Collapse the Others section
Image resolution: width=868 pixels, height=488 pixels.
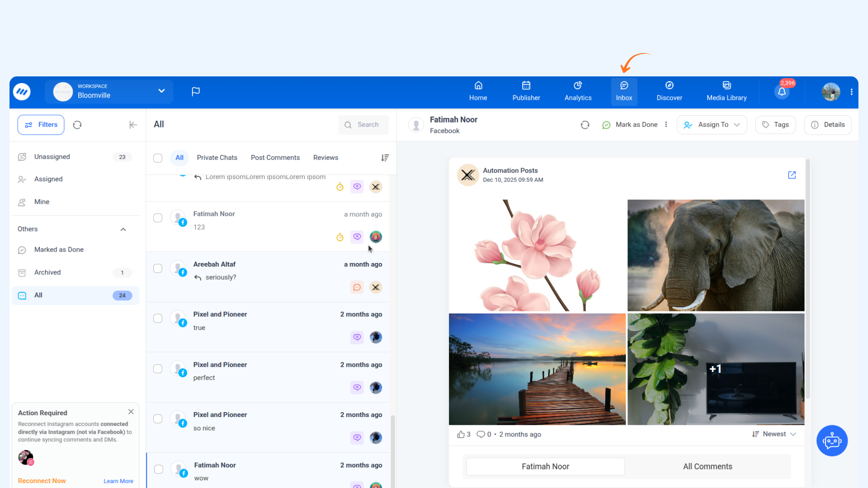point(123,230)
